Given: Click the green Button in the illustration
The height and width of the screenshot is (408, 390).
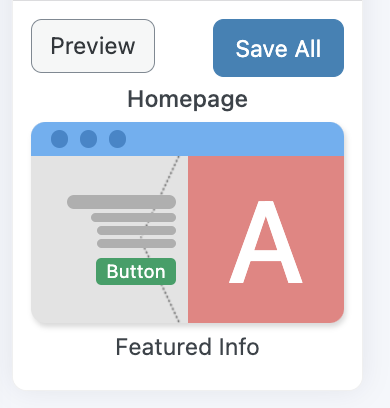Looking at the screenshot, I should click(136, 271).
